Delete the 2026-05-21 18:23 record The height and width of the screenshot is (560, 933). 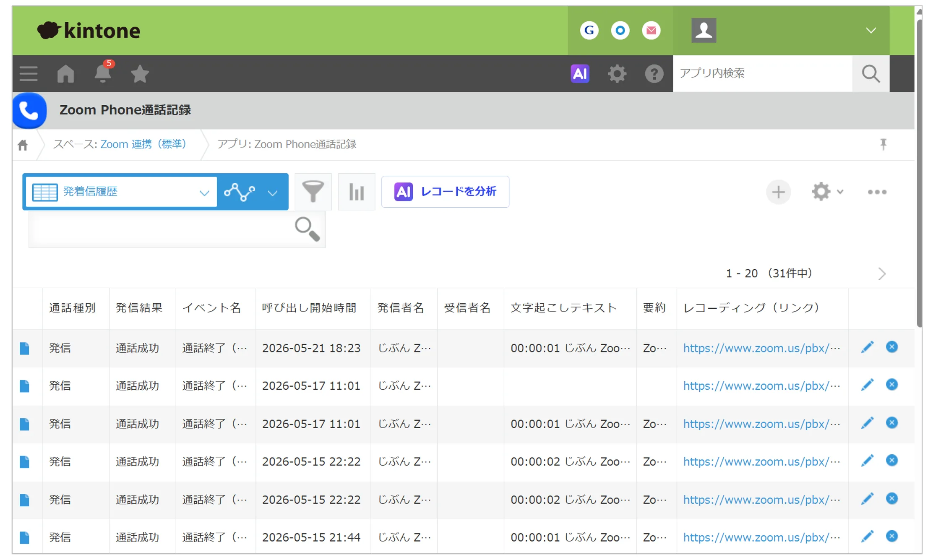pos(892,347)
